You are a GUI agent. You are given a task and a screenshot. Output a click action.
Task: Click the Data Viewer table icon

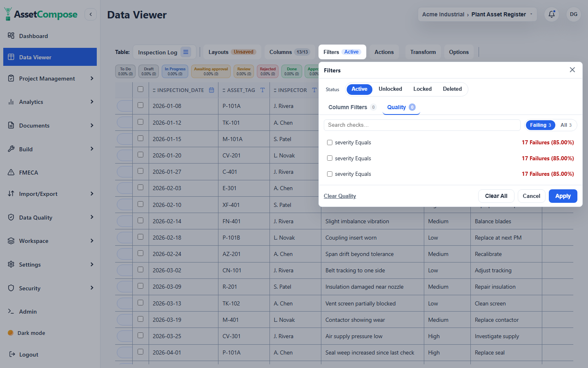click(x=11, y=57)
